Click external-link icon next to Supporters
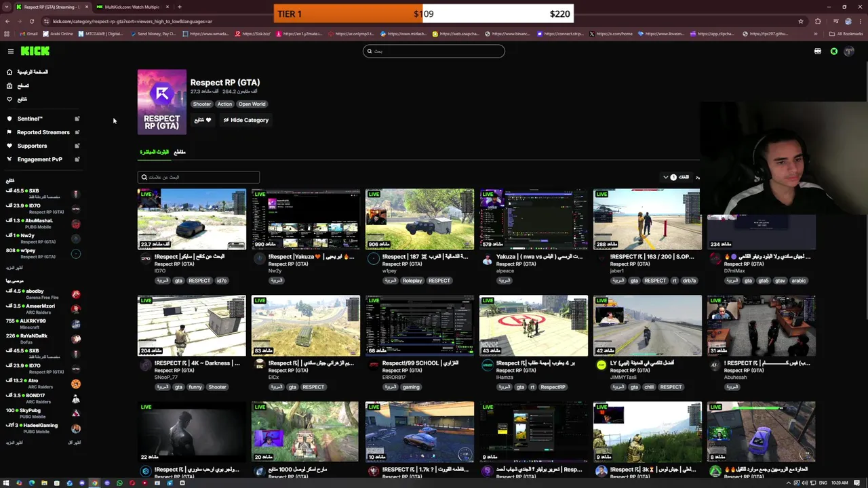This screenshot has height=488, width=868. point(77,146)
